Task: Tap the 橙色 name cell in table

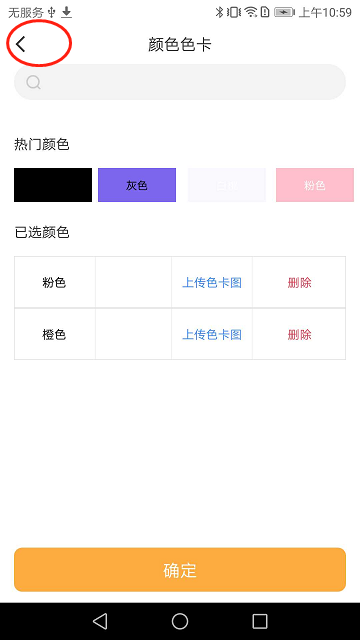Action: 55,334
